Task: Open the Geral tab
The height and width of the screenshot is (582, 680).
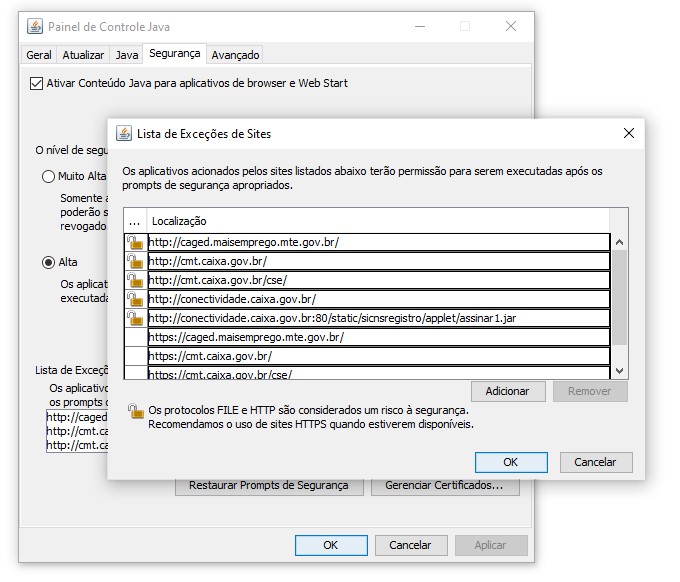Action: (x=39, y=55)
